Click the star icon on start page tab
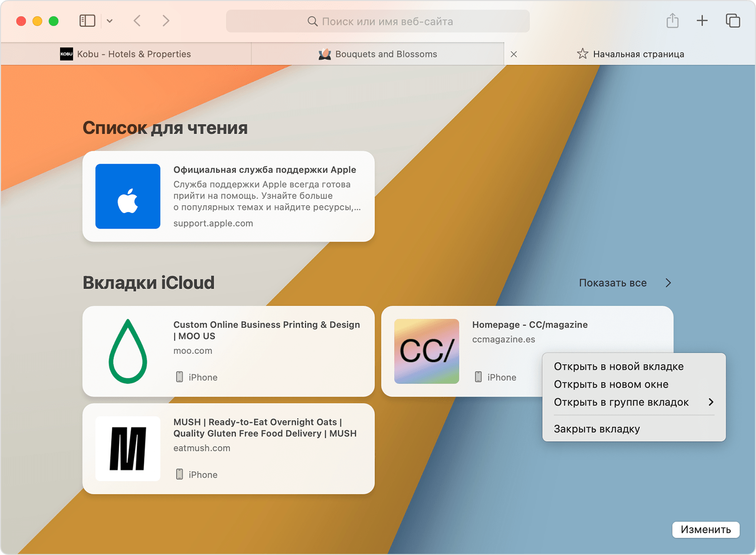Viewport: 756px width, 555px height. [x=583, y=54]
